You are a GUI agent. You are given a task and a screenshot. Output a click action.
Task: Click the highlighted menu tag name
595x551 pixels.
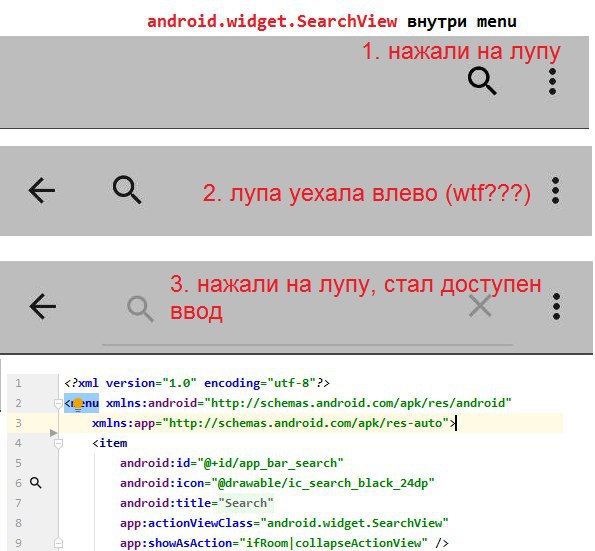pos(83,403)
